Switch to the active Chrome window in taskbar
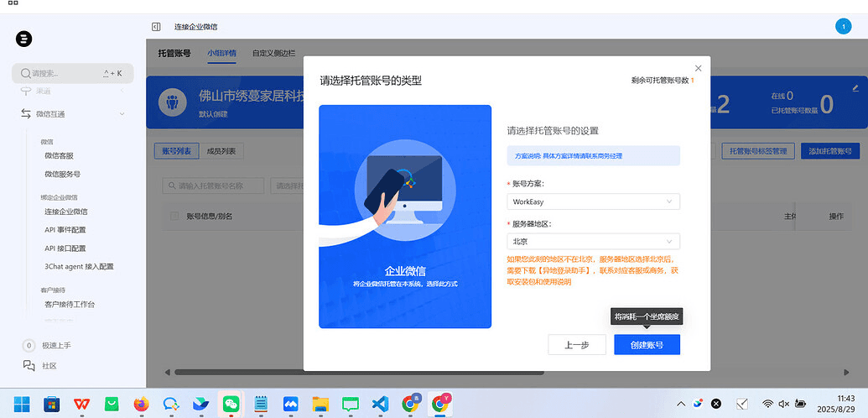 click(x=440, y=404)
